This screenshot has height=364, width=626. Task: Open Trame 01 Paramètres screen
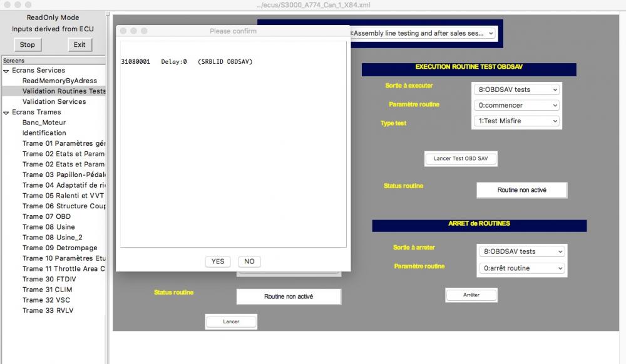(x=64, y=143)
